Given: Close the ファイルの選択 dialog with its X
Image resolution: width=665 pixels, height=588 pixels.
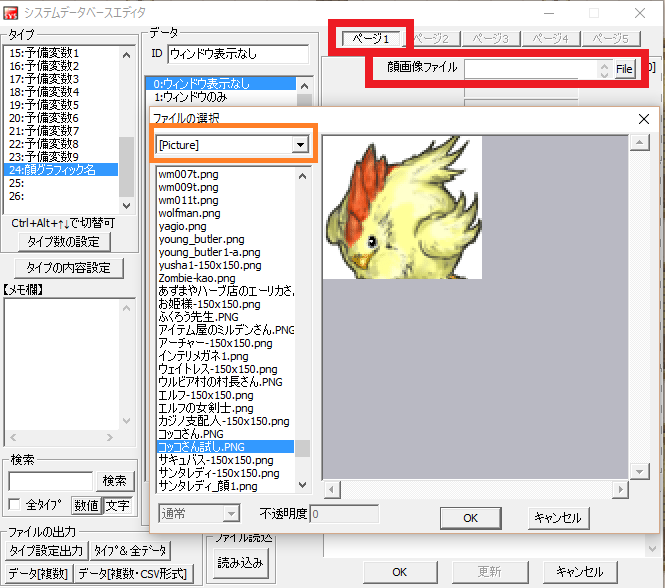Looking at the screenshot, I should pyautogui.click(x=644, y=119).
